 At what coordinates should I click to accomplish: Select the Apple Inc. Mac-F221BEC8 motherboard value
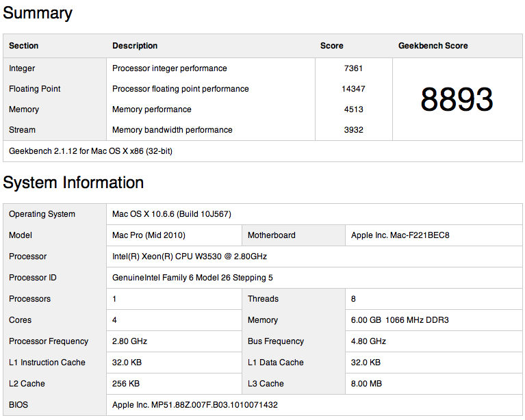(x=400, y=235)
